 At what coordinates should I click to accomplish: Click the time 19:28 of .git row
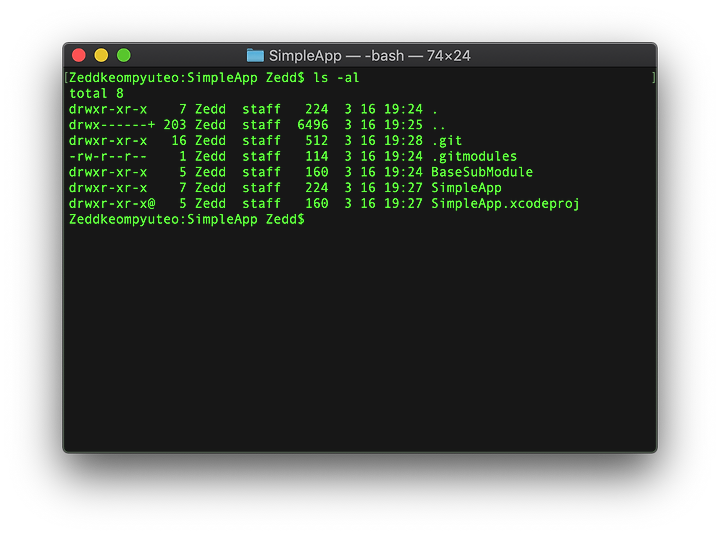(x=403, y=141)
